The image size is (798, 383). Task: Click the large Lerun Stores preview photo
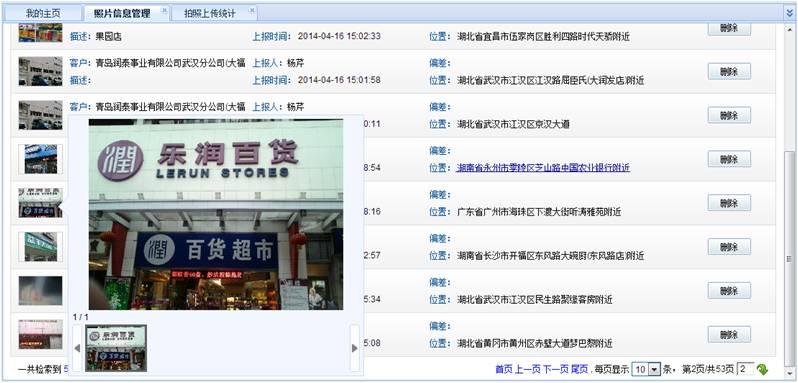tap(216, 214)
